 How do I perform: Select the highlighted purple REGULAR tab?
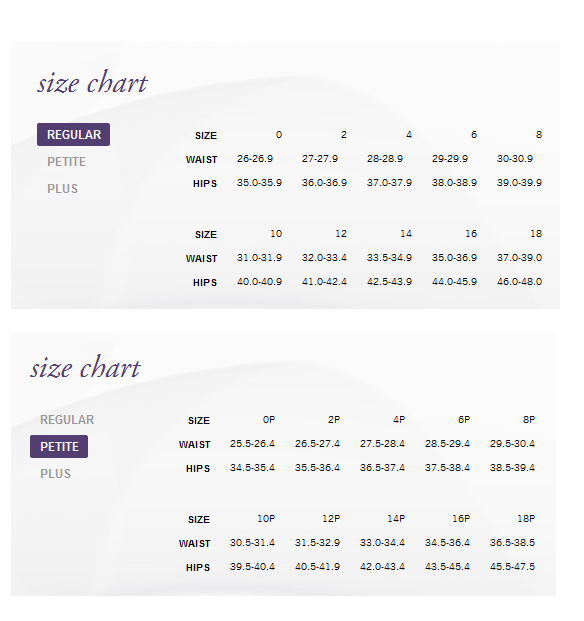pyautogui.click(x=73, y=135)
